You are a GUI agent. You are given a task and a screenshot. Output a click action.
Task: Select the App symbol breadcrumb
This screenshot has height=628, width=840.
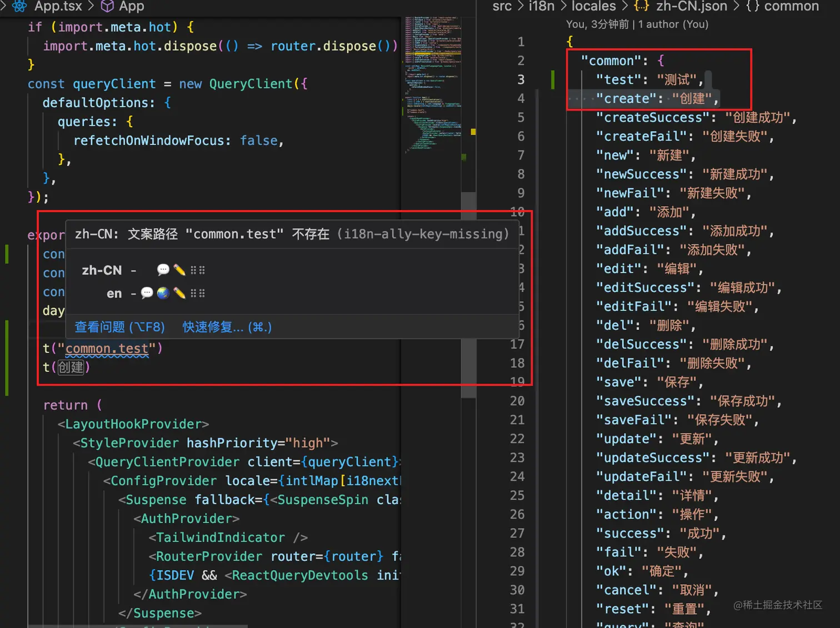pos(132,6)
